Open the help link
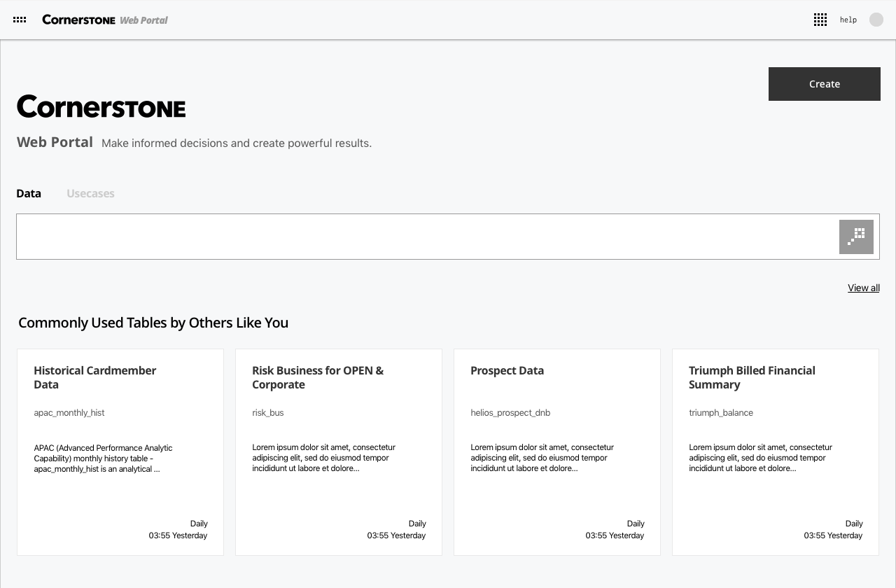Screen dimensions: 896x588 (x=848, y=20)
